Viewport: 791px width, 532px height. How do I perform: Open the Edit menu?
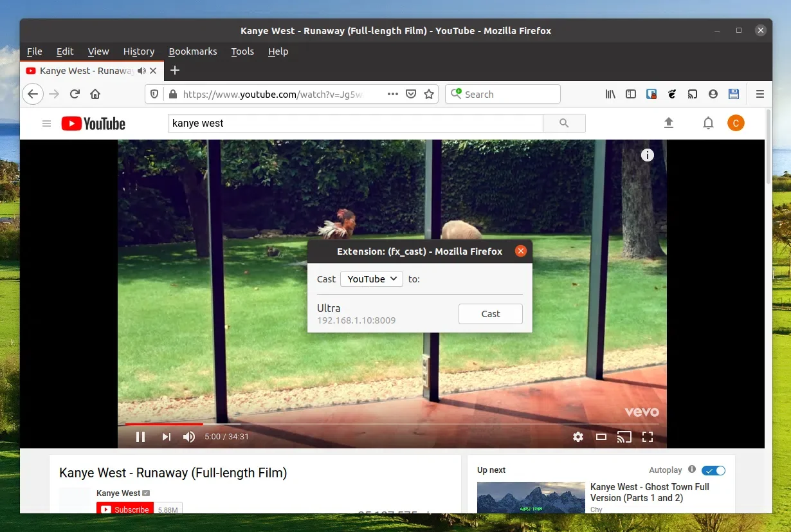tap(65, 51)
